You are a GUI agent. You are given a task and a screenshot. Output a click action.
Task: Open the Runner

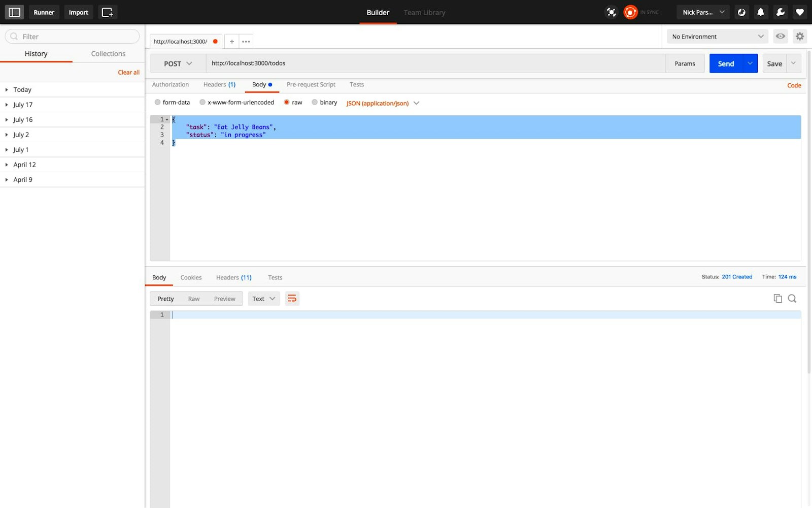(44, 12)
